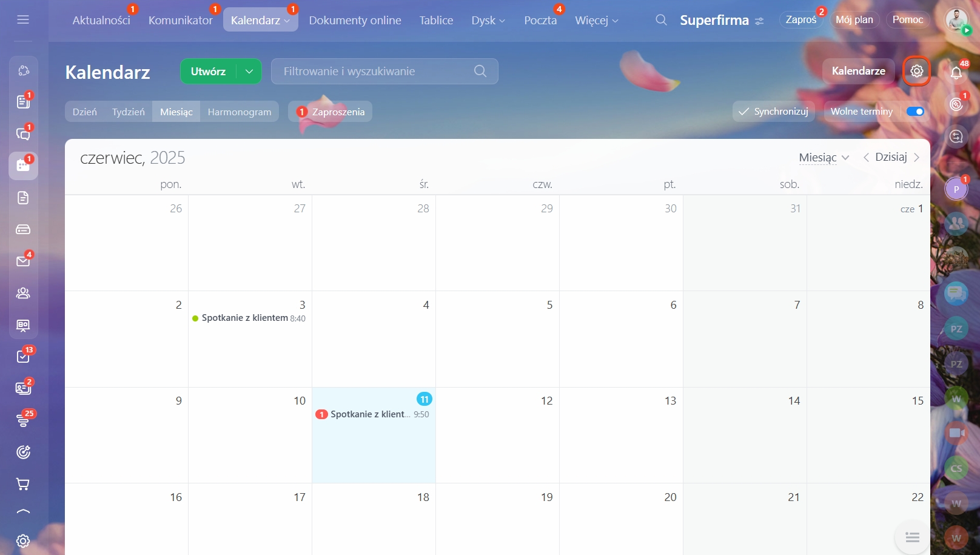Screen dimensions: 980x555
Task: Open the documents icon in left sidebar
Action: (x=23, y=198)
